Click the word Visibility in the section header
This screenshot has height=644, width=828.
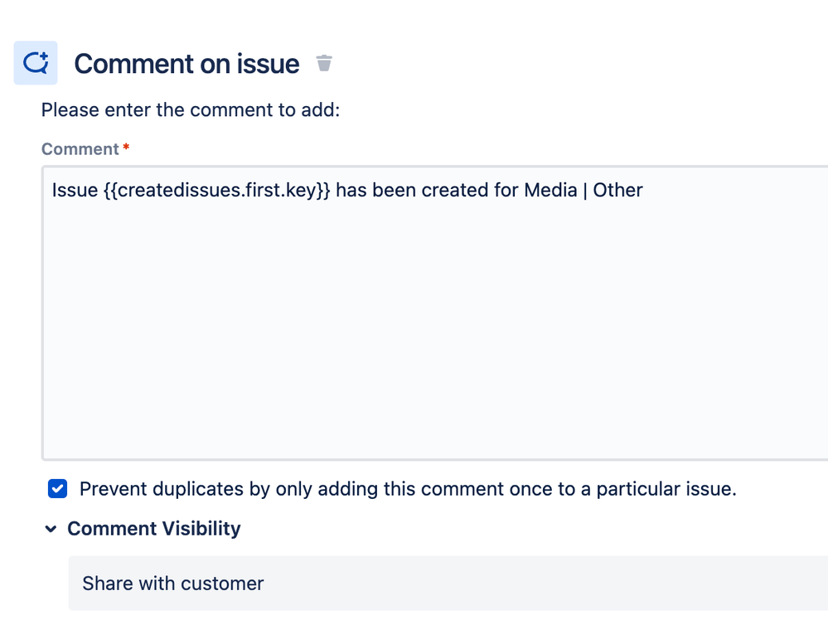[201, 529]
